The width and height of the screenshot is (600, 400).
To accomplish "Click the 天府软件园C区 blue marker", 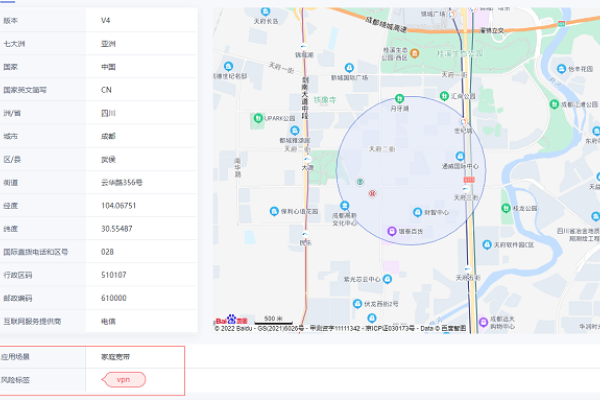I will coord(487,244).
